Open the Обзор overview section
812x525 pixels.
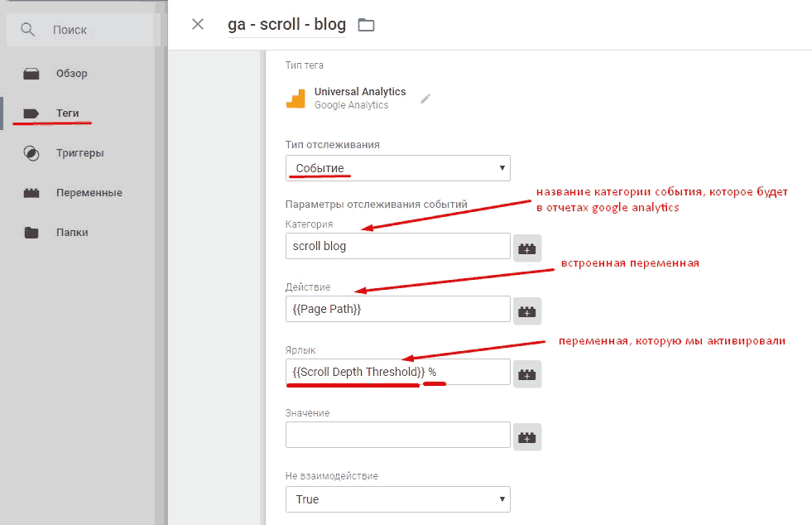pos(71,74)
